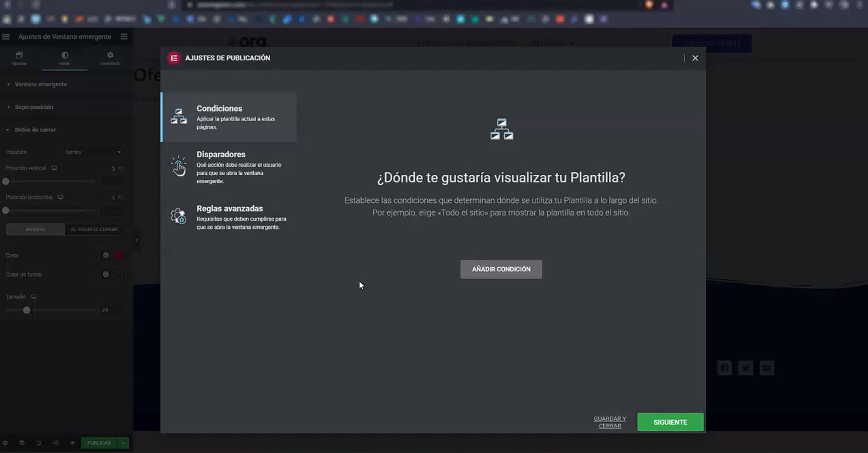Open the arrow next to Publicar button

124,443
